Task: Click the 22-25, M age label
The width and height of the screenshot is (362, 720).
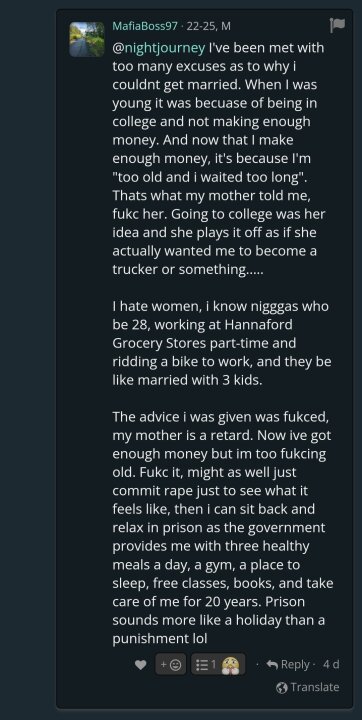Action: point(209,26)
